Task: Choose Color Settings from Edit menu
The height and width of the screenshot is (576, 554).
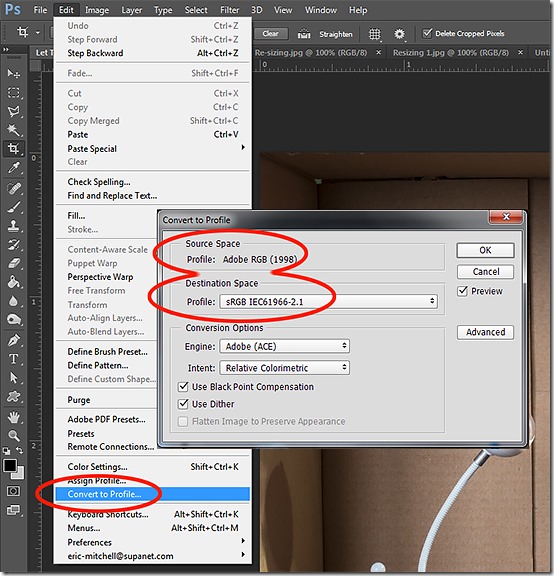Action: (152, 467)
